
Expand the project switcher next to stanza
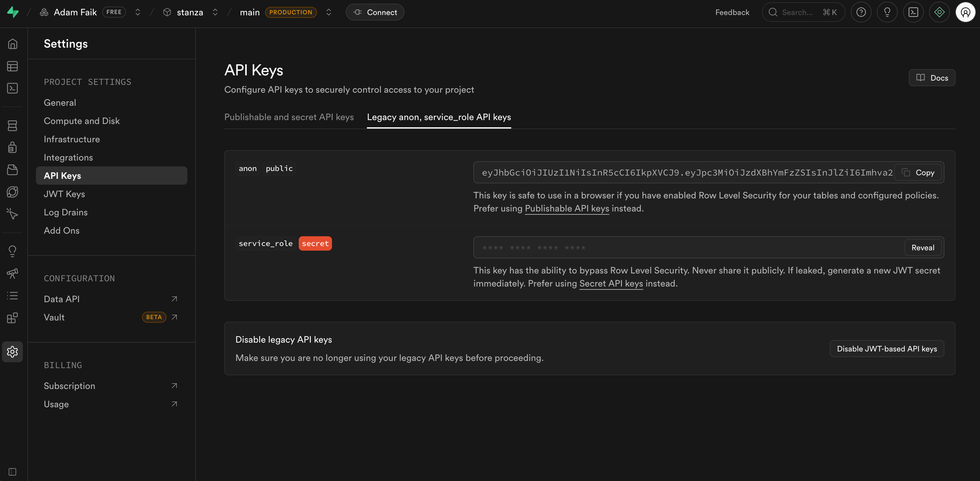(x=215, y=12)
